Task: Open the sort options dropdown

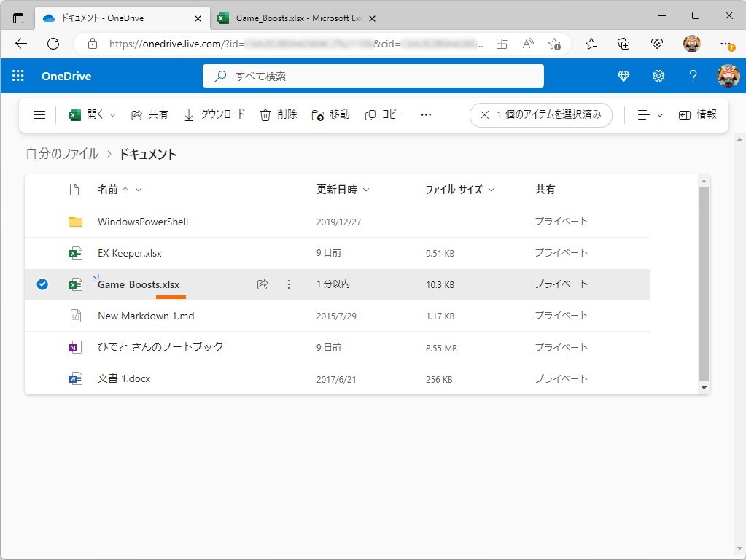Action: click(649, 114)
